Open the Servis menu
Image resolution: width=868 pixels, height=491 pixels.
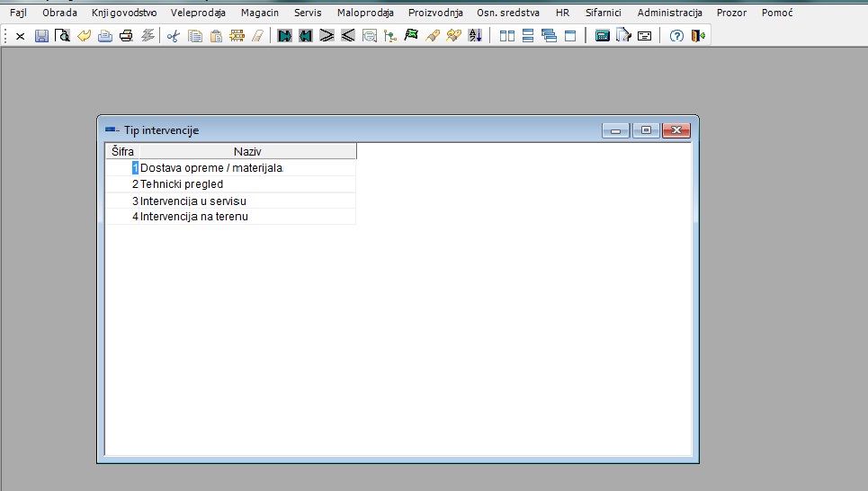click(308, 13)
